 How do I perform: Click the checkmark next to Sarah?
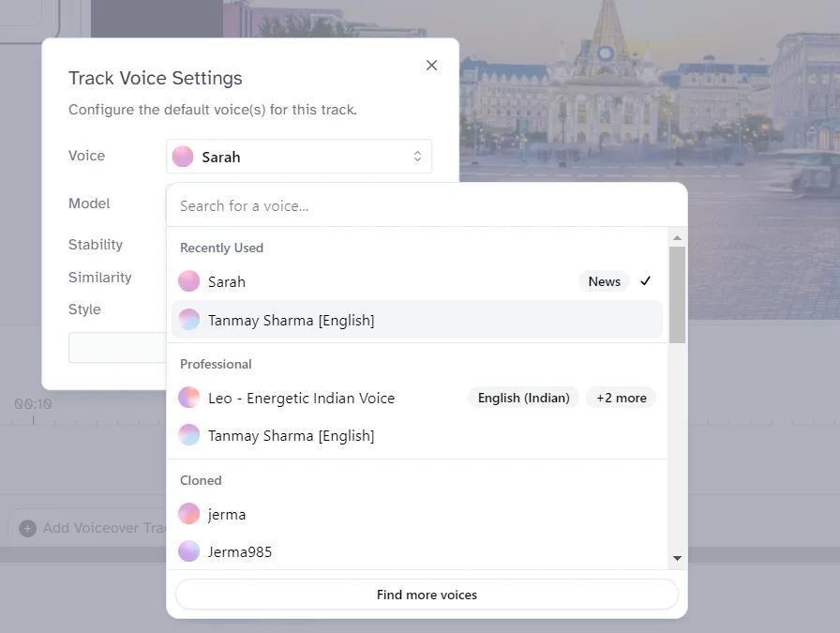point(646,280)
